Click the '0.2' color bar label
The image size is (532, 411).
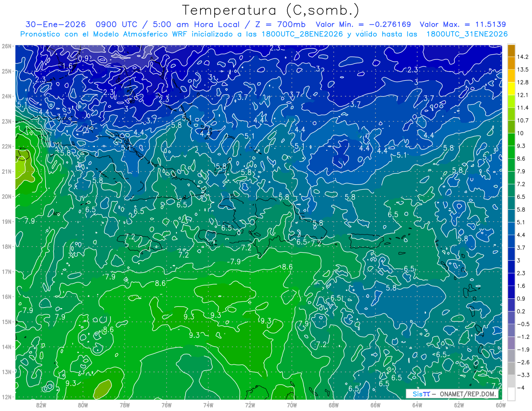(x=521, y=311)
